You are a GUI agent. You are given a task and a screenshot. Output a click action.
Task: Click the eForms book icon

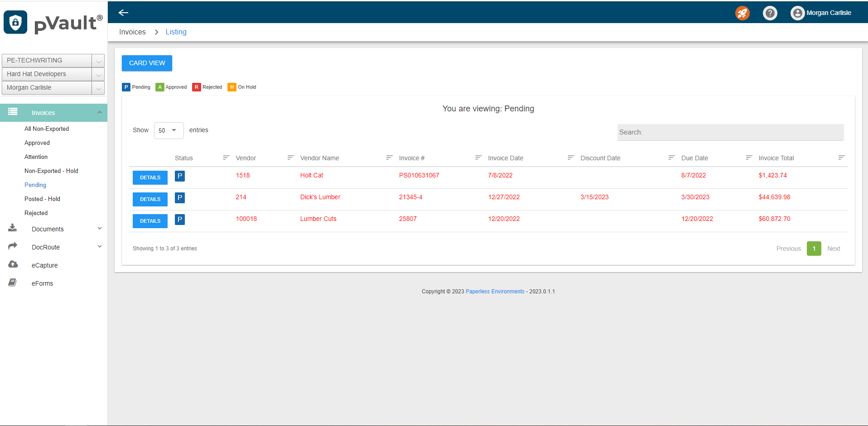click(x=13, y=282)
